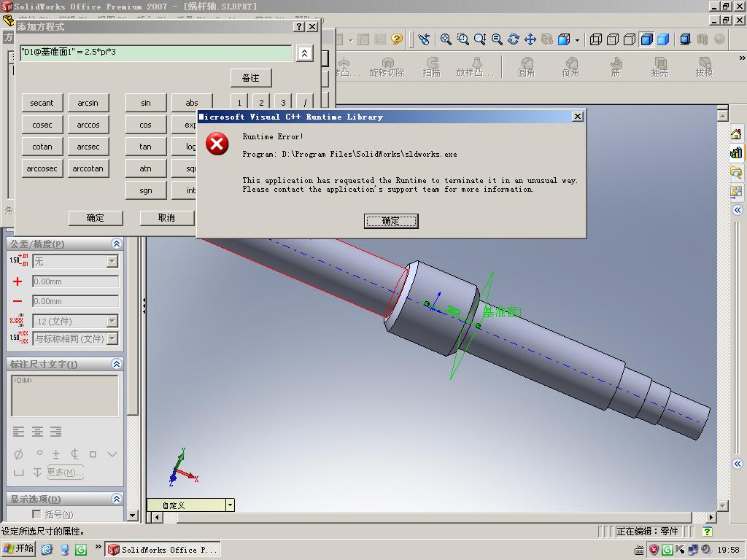The height and width of the screenshot is (560, 747).
Task: Select Shaded display mode
Action: (663, 39)
